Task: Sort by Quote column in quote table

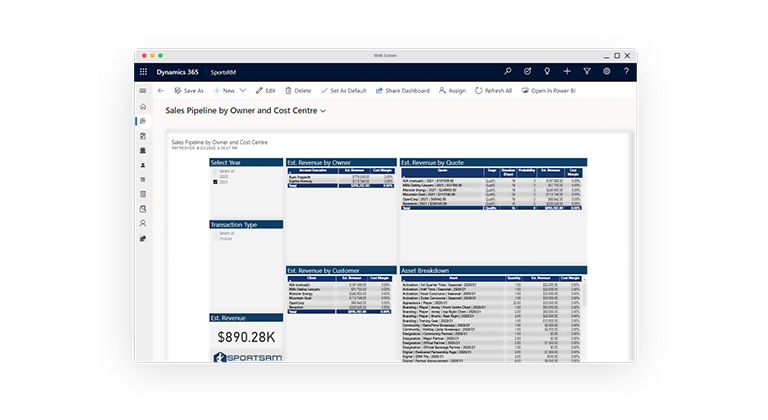Action: (x=442, y=172)
